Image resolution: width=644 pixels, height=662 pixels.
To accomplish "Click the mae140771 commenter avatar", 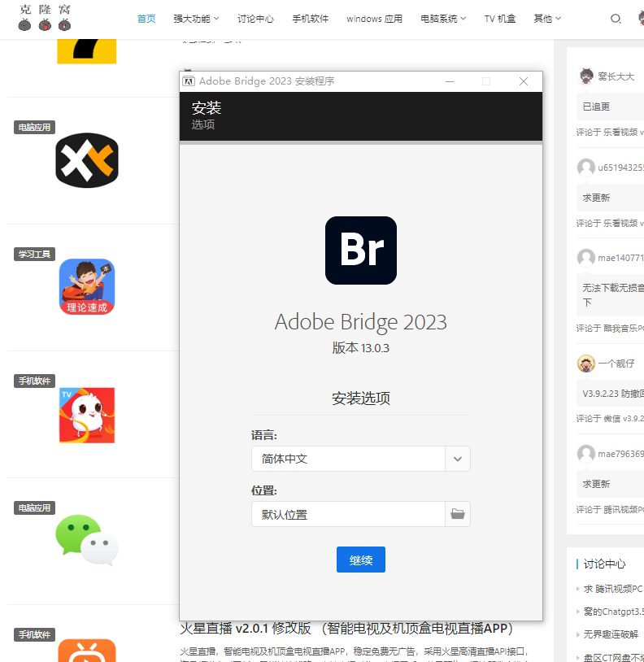I will click(x=585, y=258).
